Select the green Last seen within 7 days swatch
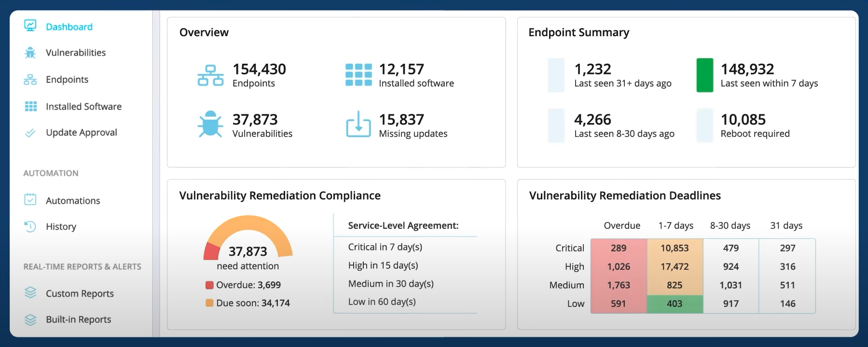 click(x=705, y=75)
